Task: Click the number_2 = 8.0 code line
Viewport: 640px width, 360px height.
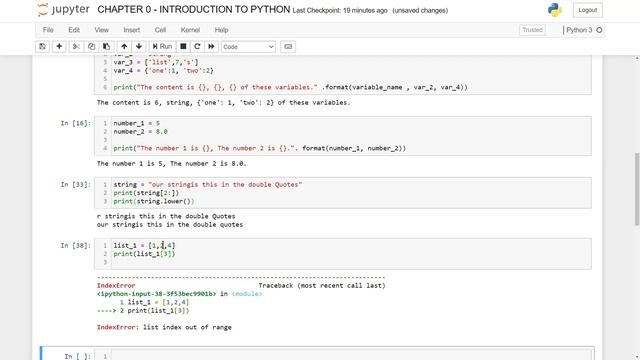Action: [x=140, y=131]
